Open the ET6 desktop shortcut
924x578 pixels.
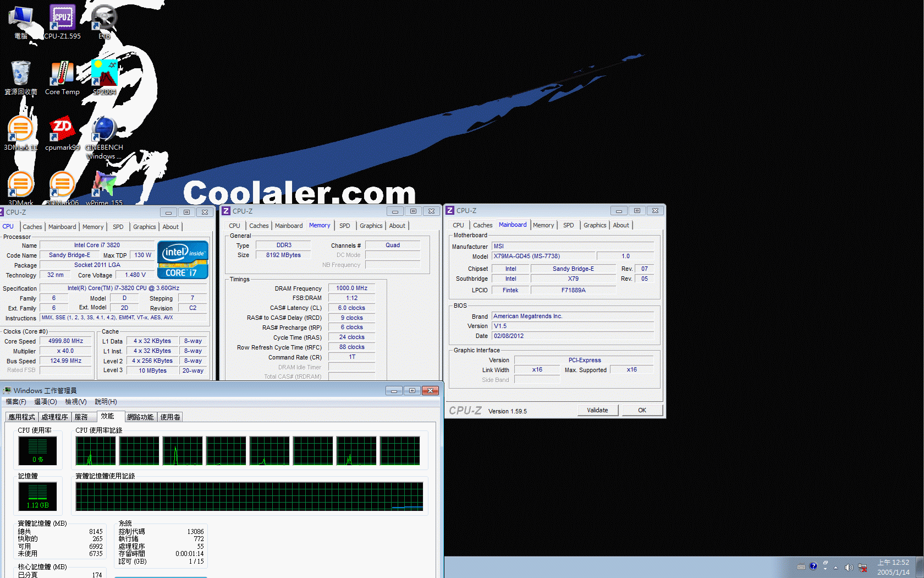(104, 22)
